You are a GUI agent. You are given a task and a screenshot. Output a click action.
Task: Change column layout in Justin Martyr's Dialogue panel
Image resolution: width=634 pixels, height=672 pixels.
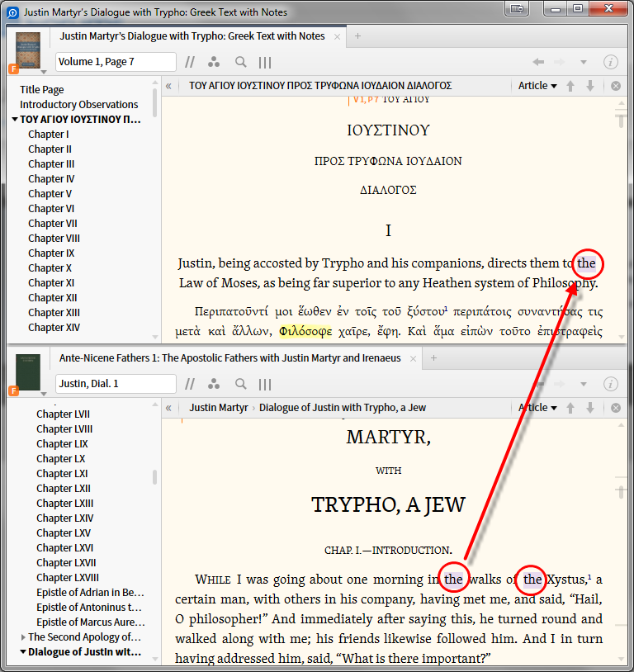pos(265,63)
